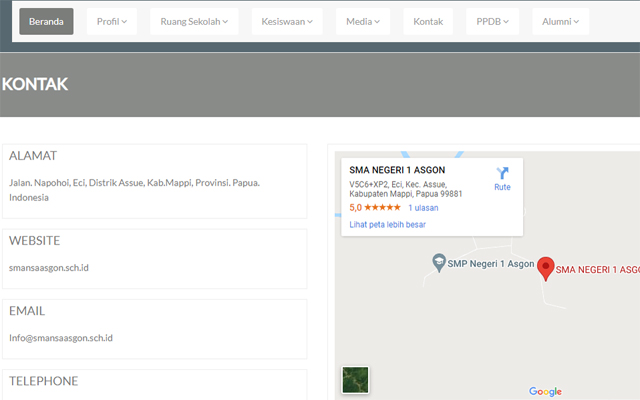640x400 pixels.
Task: Open the '1 ulasan' reviews link
Action: coord(423,208)
